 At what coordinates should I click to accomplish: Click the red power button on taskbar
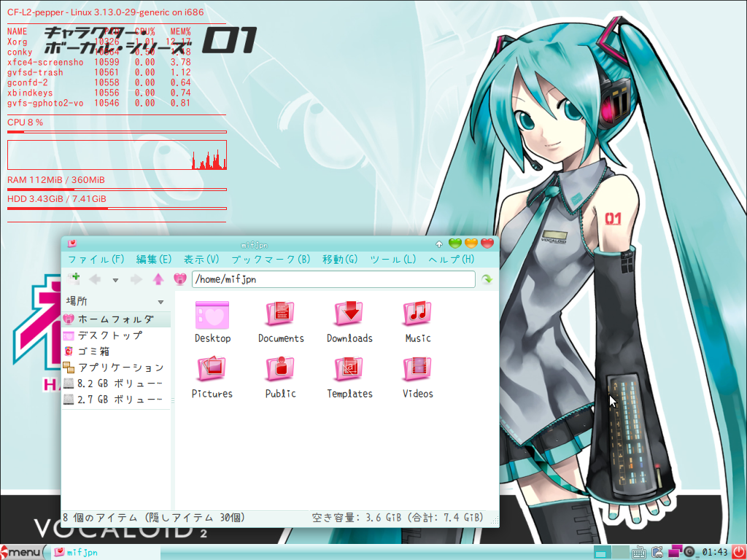click(x=738, y=553)
